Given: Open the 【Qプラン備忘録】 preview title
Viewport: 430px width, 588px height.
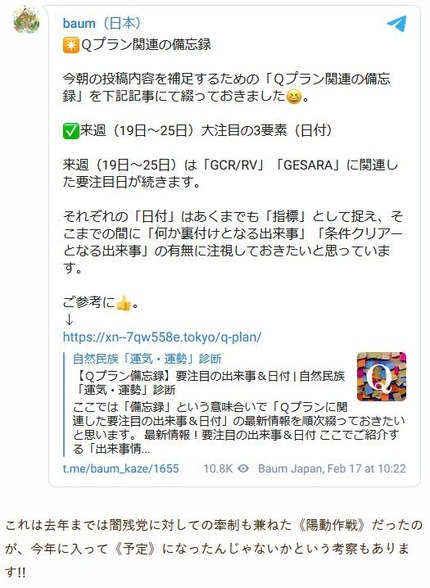Looking at the screenshot, I should 209,382.
